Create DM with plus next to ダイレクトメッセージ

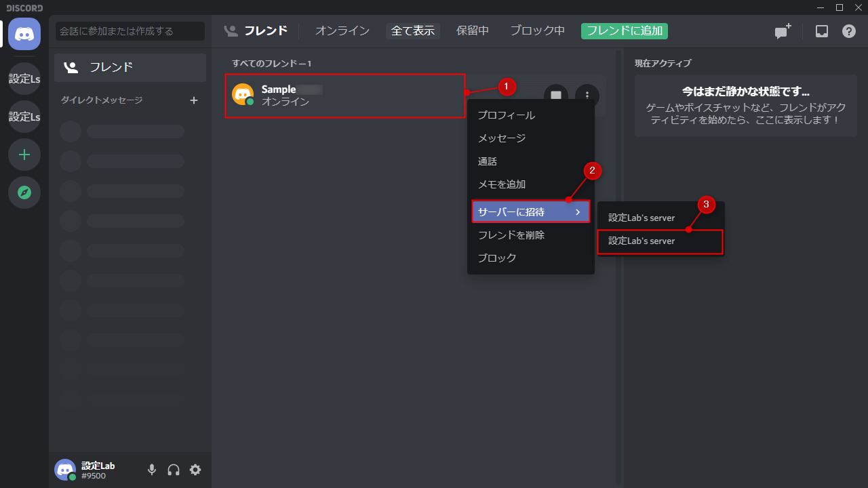(194, 100)
